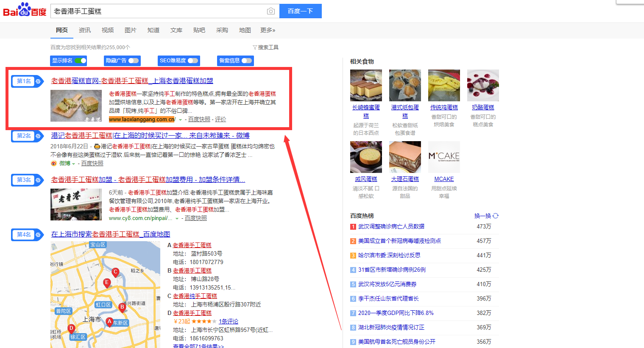
Task: Click map marker A on the map
Action: click(x=109, y=323)
